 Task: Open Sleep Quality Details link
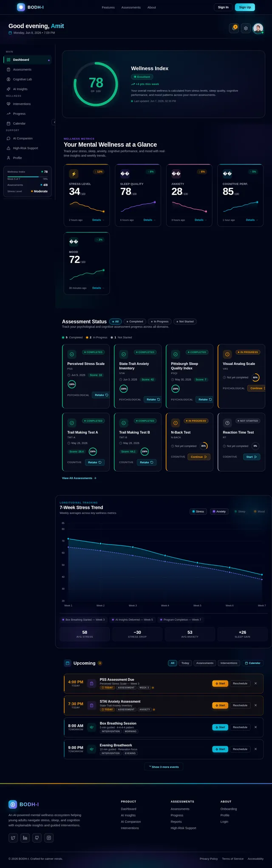pyautogui.click(x=149, y=220)
